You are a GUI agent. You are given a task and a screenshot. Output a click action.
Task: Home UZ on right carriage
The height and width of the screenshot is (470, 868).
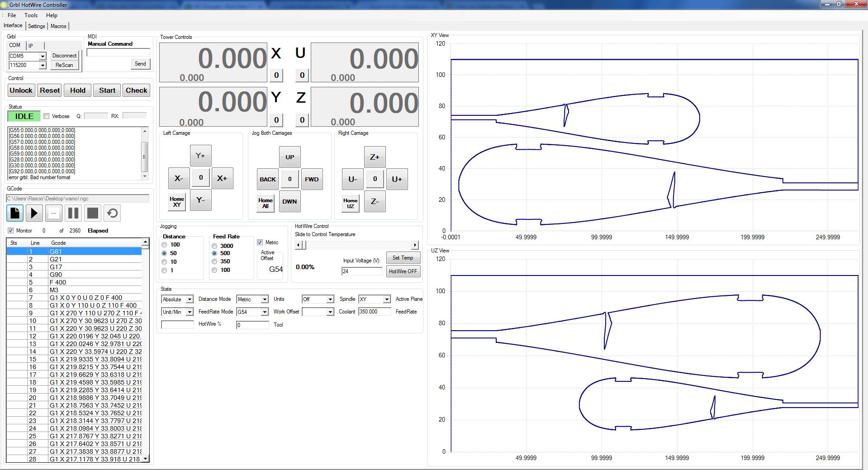351,203
